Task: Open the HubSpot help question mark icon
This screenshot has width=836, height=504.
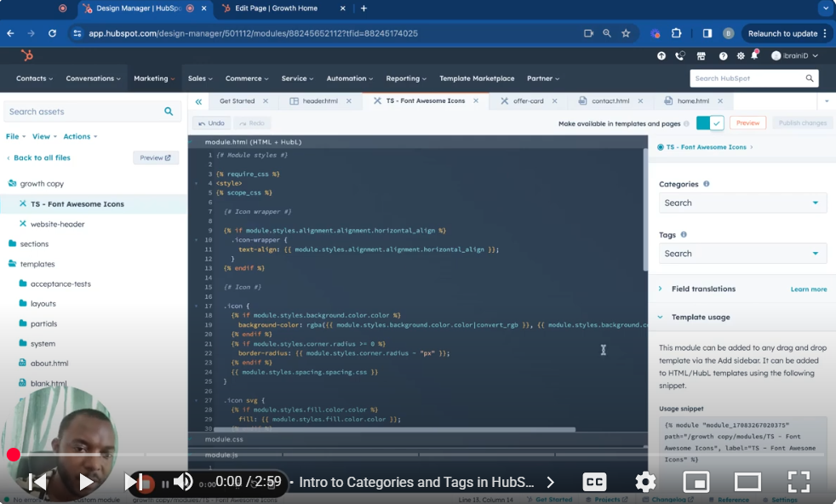Action: click(x=723, y=55)
